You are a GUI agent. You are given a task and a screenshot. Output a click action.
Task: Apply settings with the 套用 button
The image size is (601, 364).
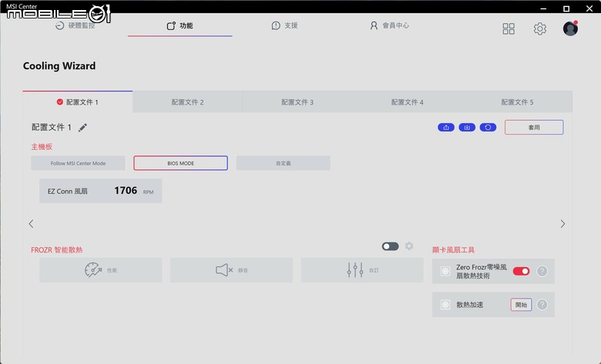point(534,128)
